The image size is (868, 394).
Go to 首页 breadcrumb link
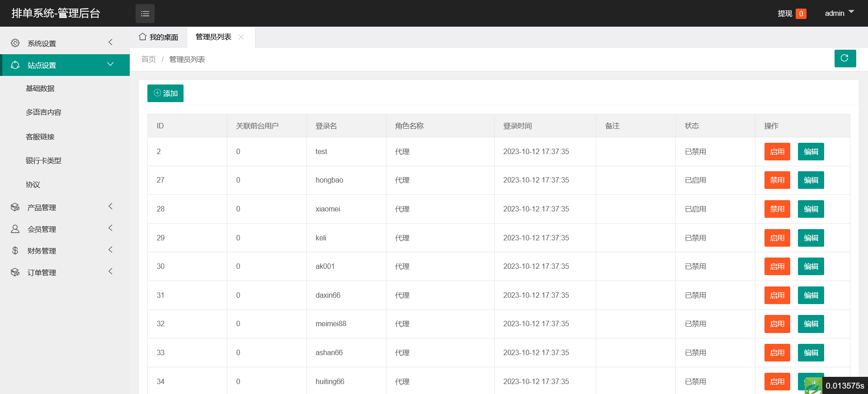(x=148, y=59)
